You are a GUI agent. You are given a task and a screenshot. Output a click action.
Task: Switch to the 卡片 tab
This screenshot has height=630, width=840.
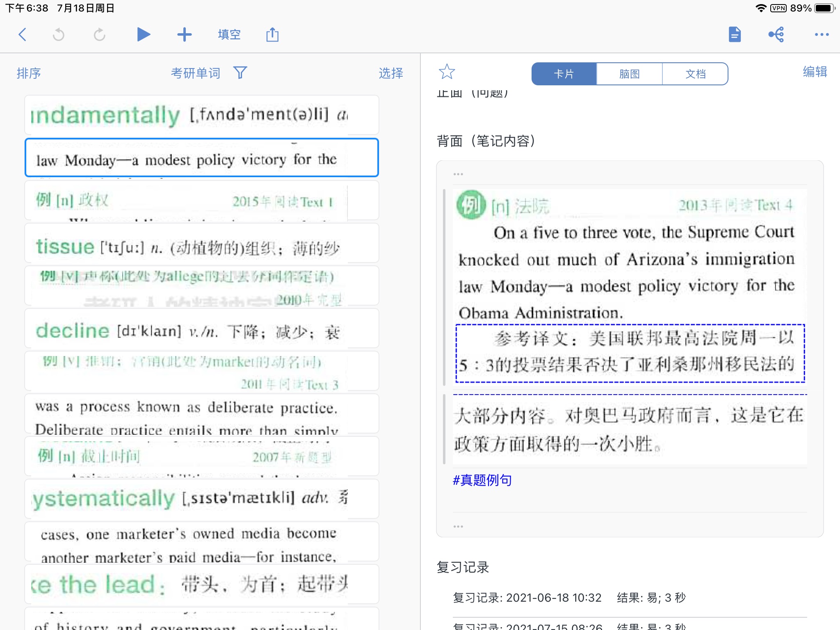pos(564,74)
